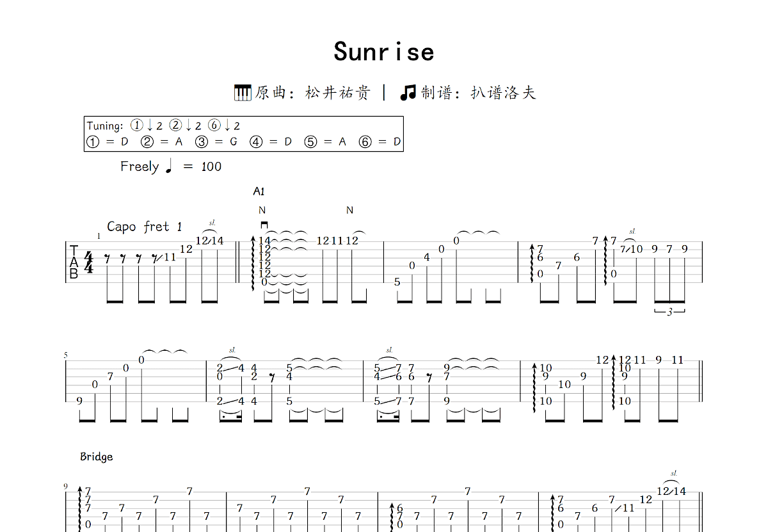Click the tempo value 100
Viewport: 768px width, 532px height.
pyautogui.click(x=211, y=167)
